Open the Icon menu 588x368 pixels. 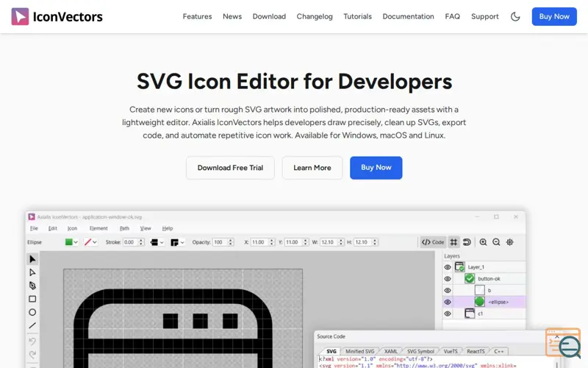[x=72, y=228]
